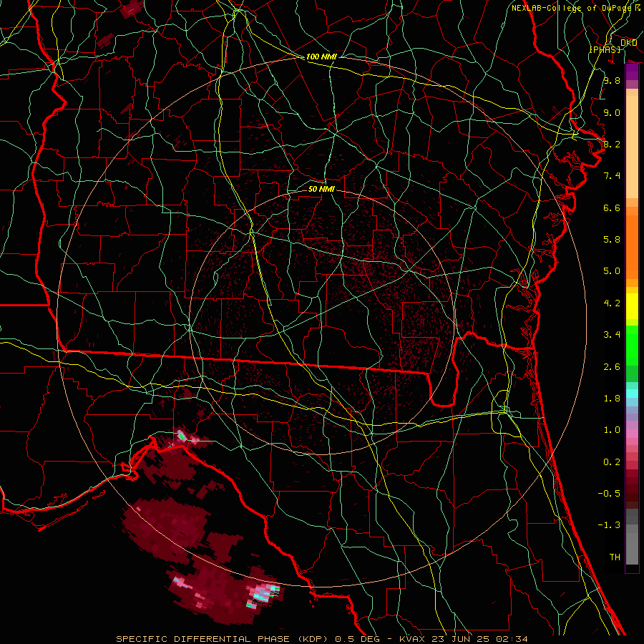Click the "50 NMI" range ring label
This screenshot has width=644, height=644.
[321, 189]
